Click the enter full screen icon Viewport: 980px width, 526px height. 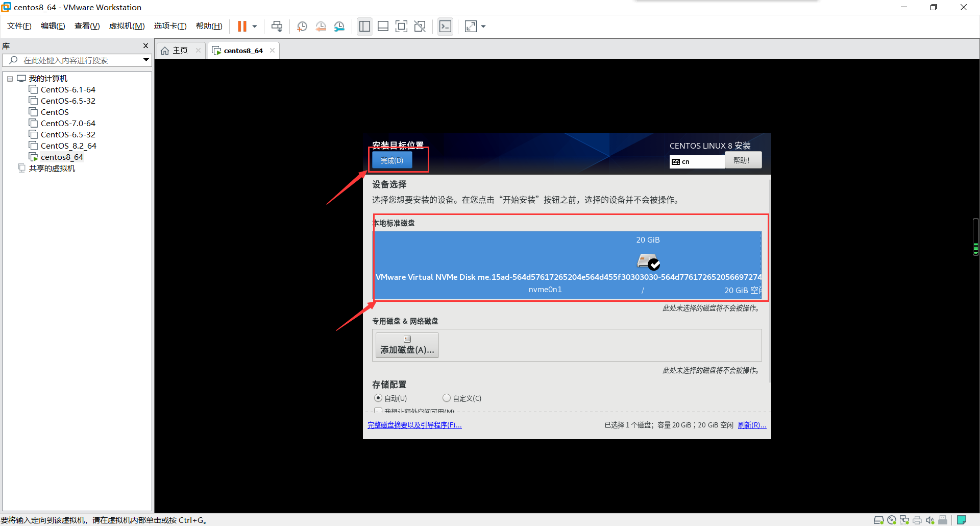(x=402, y=26)
